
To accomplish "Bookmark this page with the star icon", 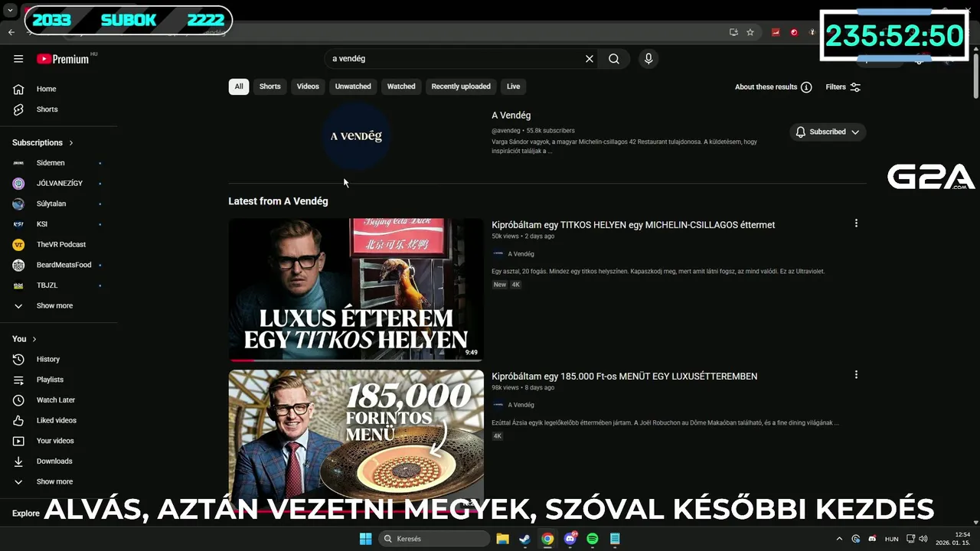I will coord(750,32).
